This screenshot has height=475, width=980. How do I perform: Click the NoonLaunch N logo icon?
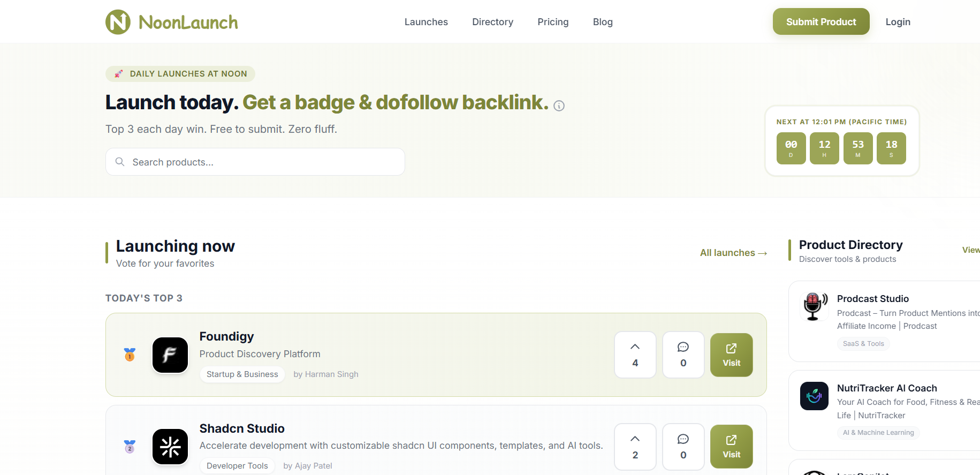point(118,22)
